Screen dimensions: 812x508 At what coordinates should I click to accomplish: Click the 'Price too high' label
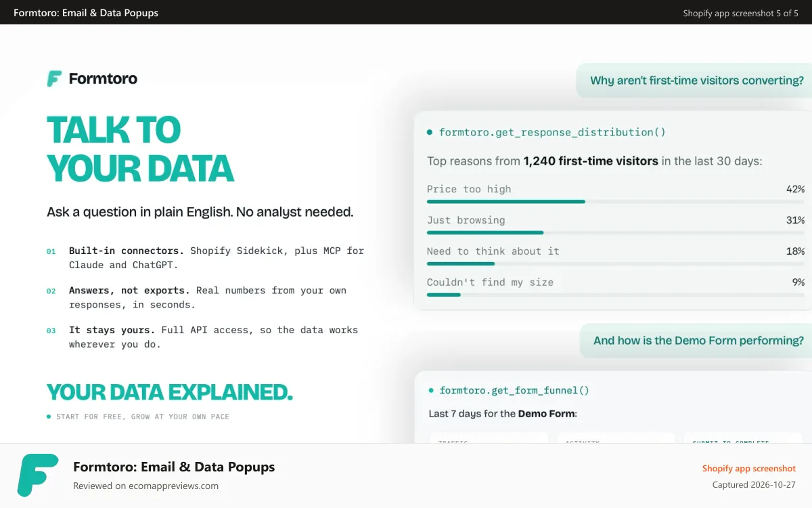(x=469, y=189)
